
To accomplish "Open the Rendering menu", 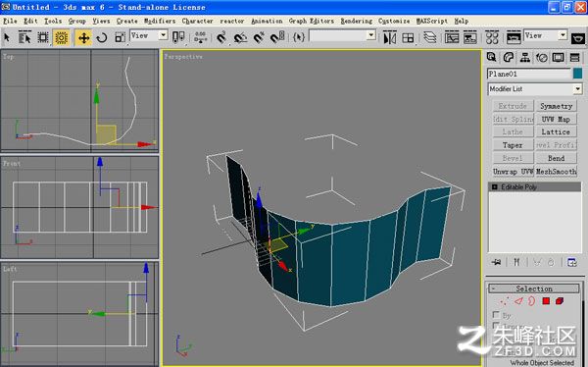I will coord(357,21).
